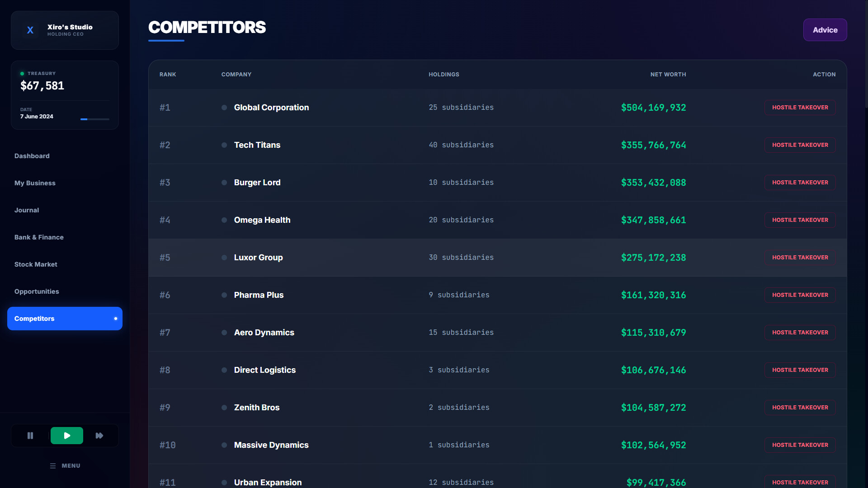Click the status dot beside Global Corporation
868x488 pixels.
(224, 108)
